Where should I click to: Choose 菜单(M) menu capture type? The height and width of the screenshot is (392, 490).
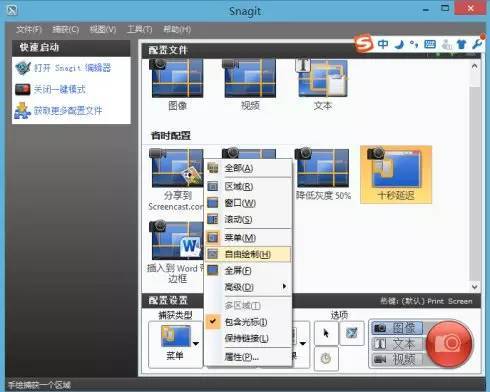pyautogui.click(x=248, y=238)
